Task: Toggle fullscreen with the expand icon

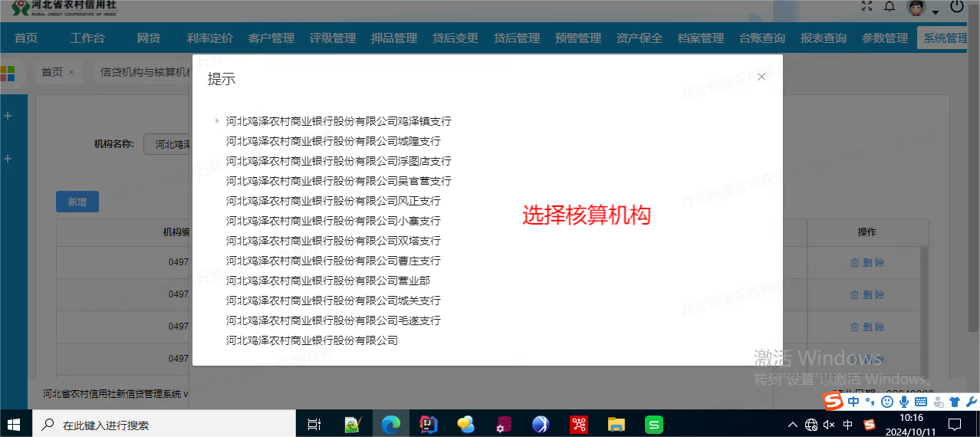Action: point(867,7)
